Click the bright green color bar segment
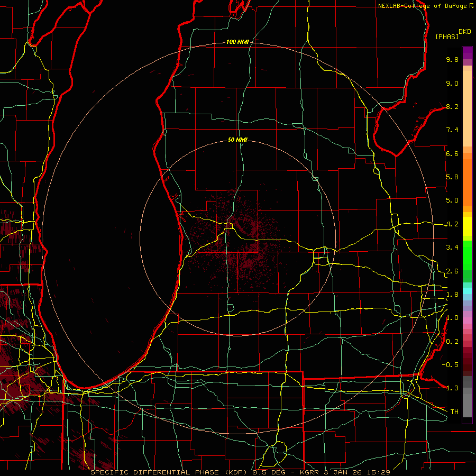 (x=467, y=255)
